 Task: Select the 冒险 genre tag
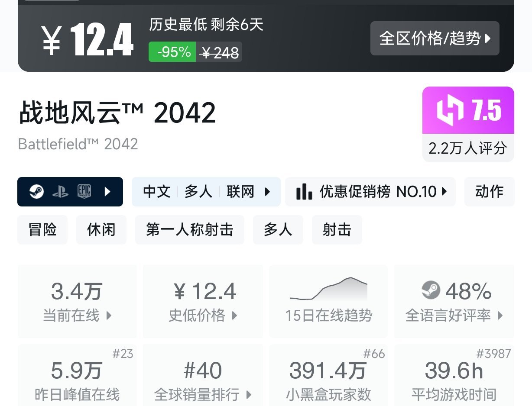[x=42, y=229]
